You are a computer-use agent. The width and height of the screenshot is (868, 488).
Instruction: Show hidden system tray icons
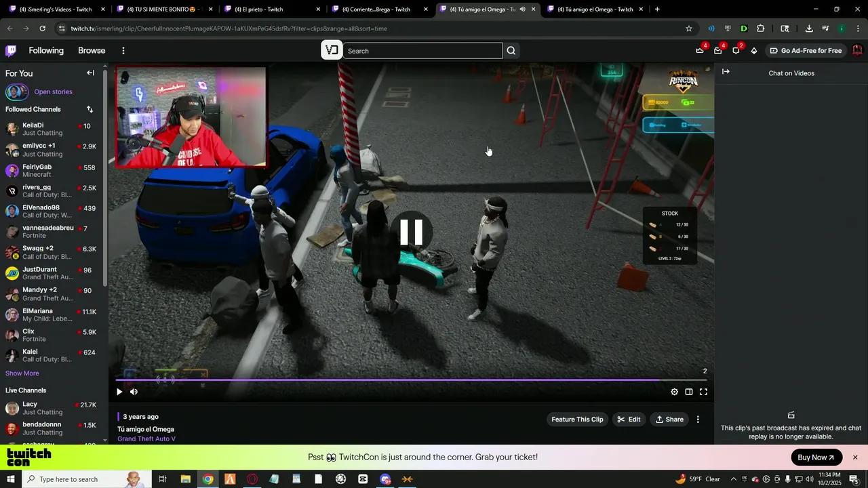[x=733, y=479]
